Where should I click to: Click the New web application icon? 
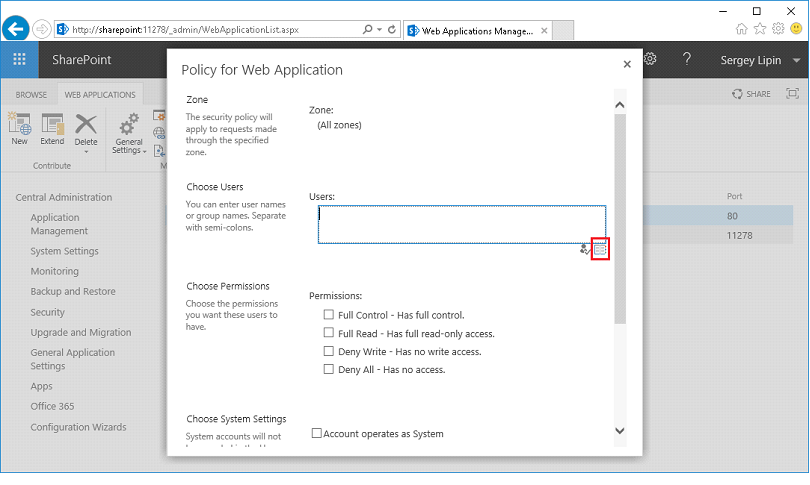tap(19, 125)
